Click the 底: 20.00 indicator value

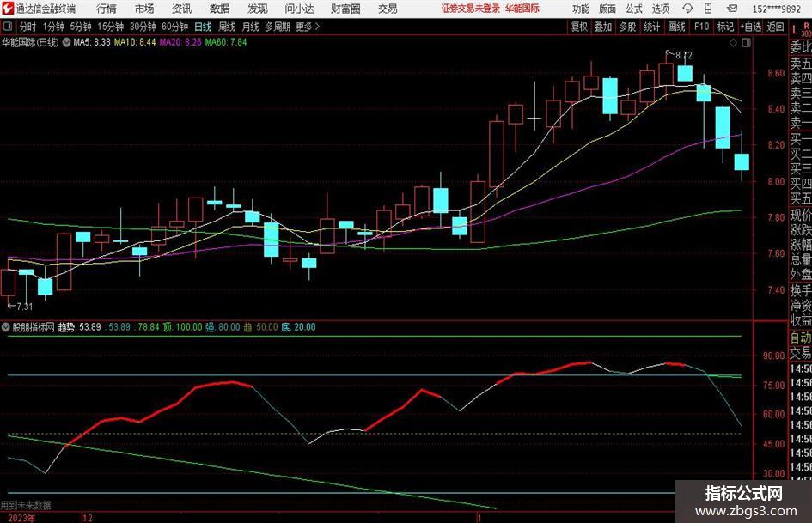pyautogui.click(x=298, y=327)
